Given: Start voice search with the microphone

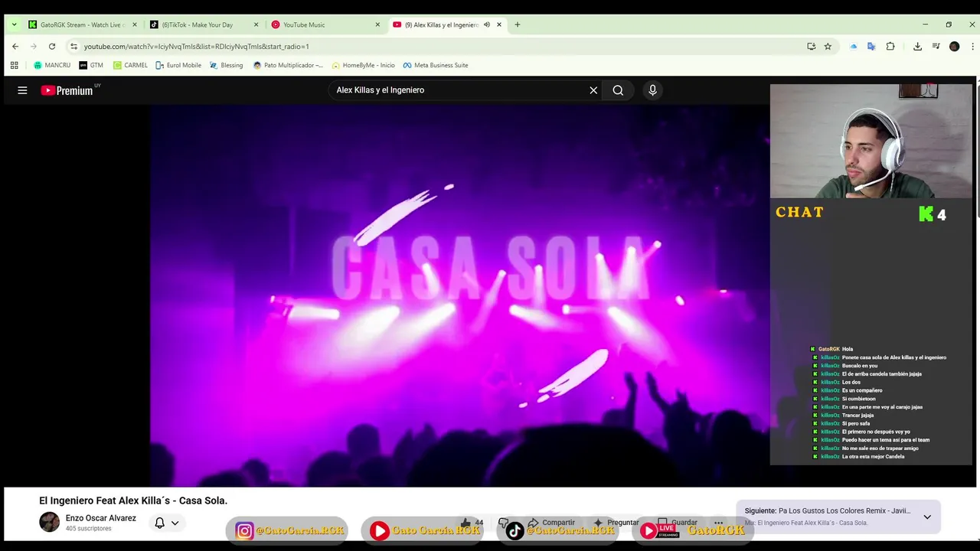Looking at the screenshot, I should click(652, 90).
